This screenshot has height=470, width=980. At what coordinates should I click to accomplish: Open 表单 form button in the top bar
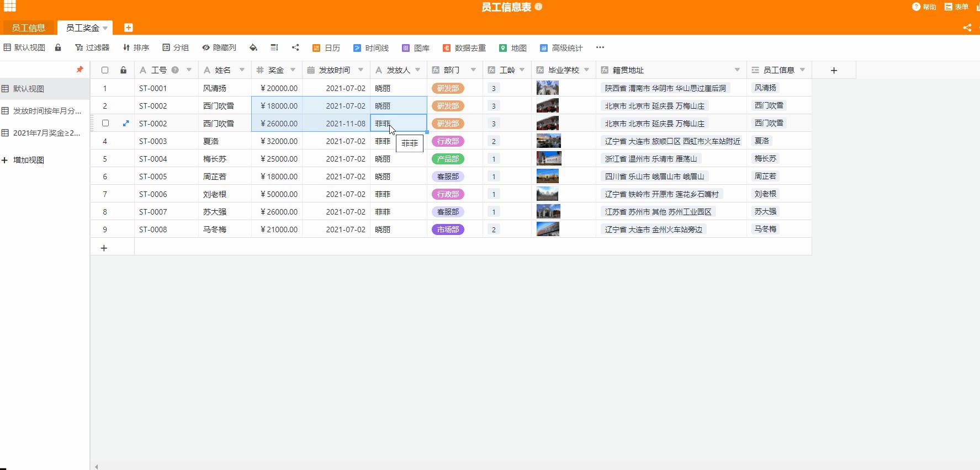[956, 7]
